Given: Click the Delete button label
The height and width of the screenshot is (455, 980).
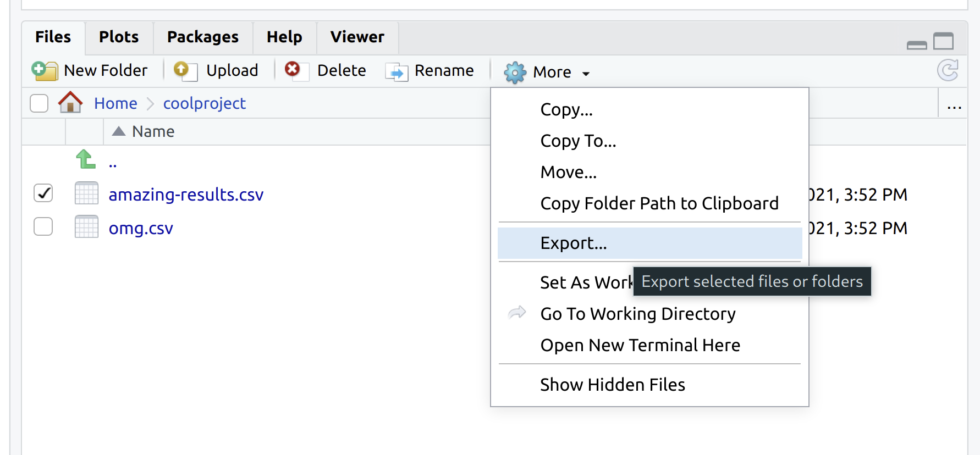Looking at the screenshot, I should [x=342, y=70].
